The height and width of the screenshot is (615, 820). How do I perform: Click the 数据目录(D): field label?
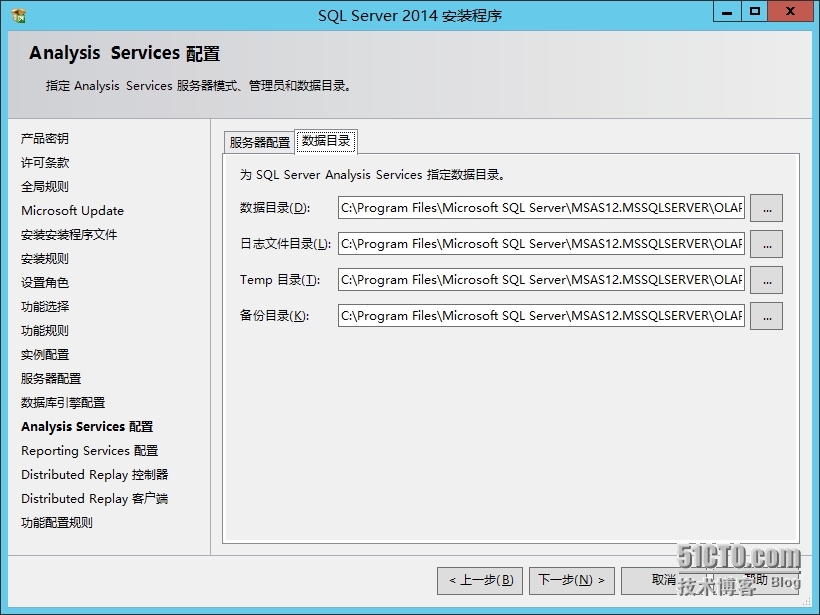275,208
